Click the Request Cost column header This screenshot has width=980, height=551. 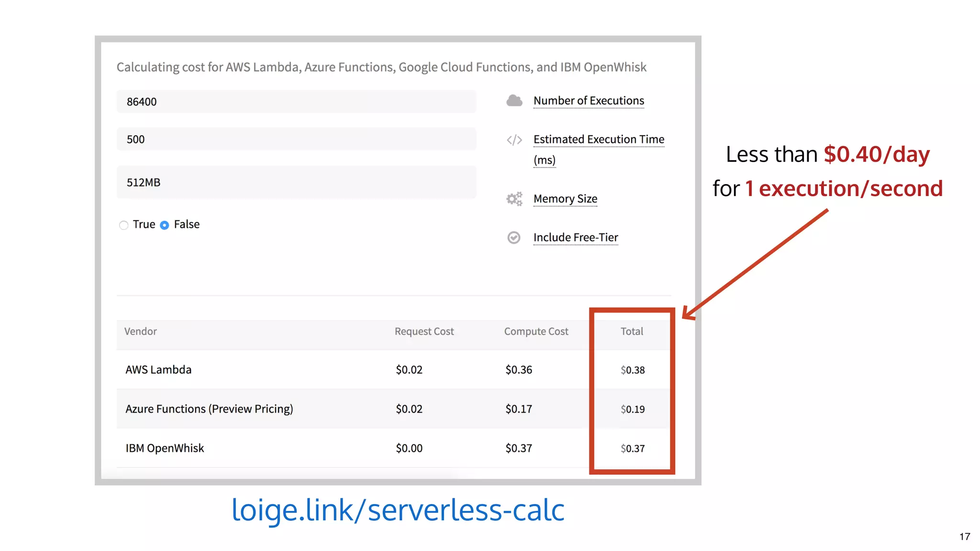click(424, 331)
